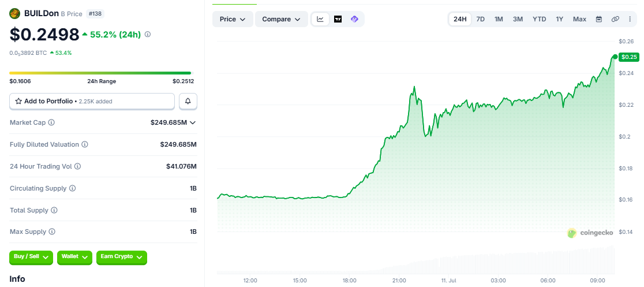This screenshot has height=287, width=644.
Task: Open the Earn Crypto dropdown
Action: (x=122, y=257)
